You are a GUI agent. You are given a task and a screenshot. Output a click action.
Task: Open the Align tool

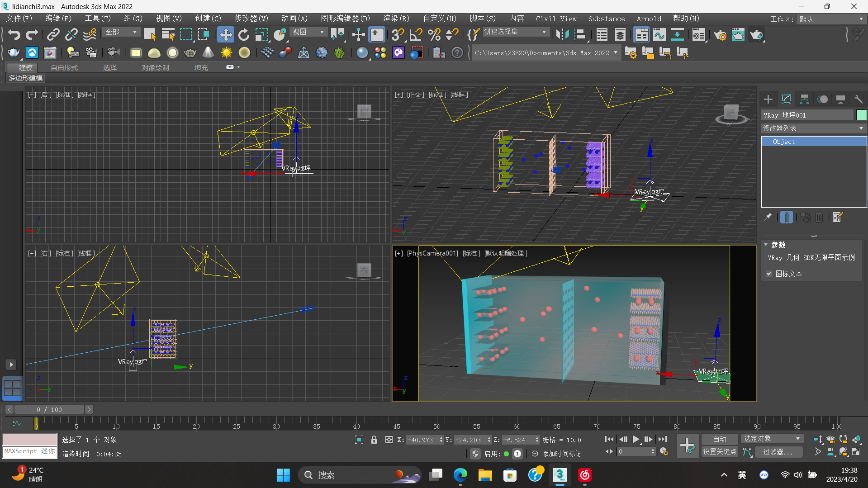point(580,35)
